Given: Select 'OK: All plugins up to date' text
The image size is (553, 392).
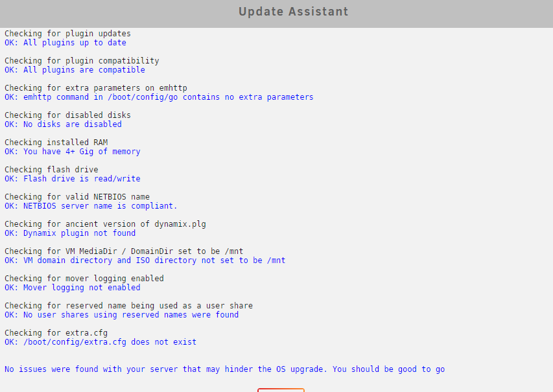Looking at the screenshot, I should (x=65, y=43).
